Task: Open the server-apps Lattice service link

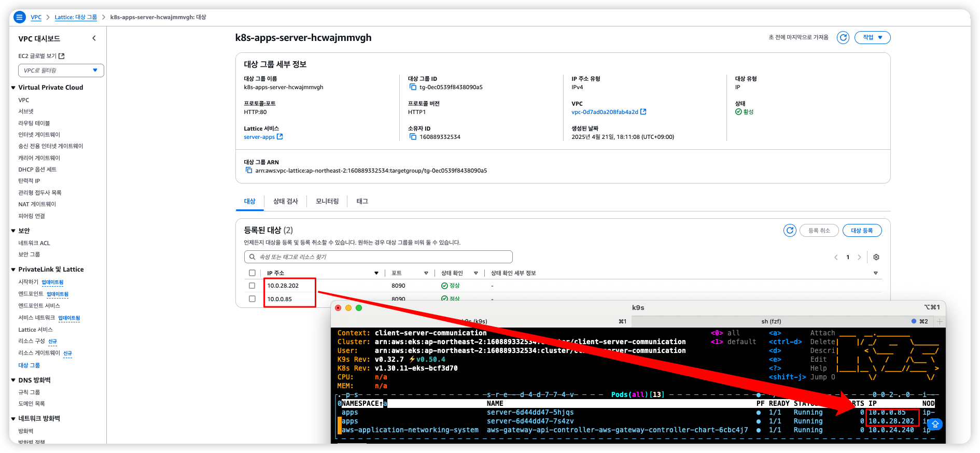Action: coord(259,137)
